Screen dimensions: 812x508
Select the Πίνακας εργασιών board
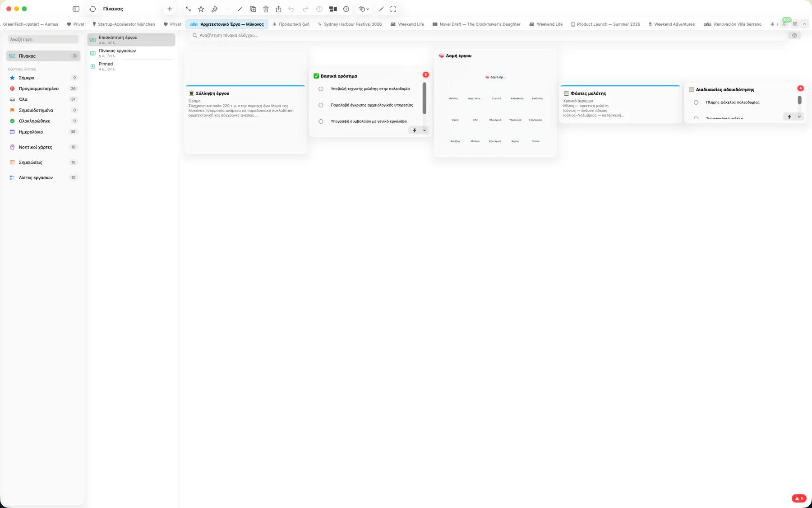[x=131, y=53]
